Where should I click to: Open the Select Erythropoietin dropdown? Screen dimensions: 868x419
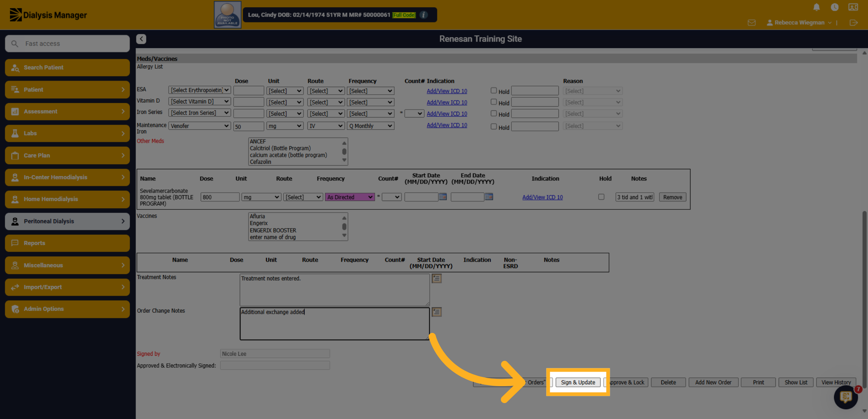click(200, 90)
